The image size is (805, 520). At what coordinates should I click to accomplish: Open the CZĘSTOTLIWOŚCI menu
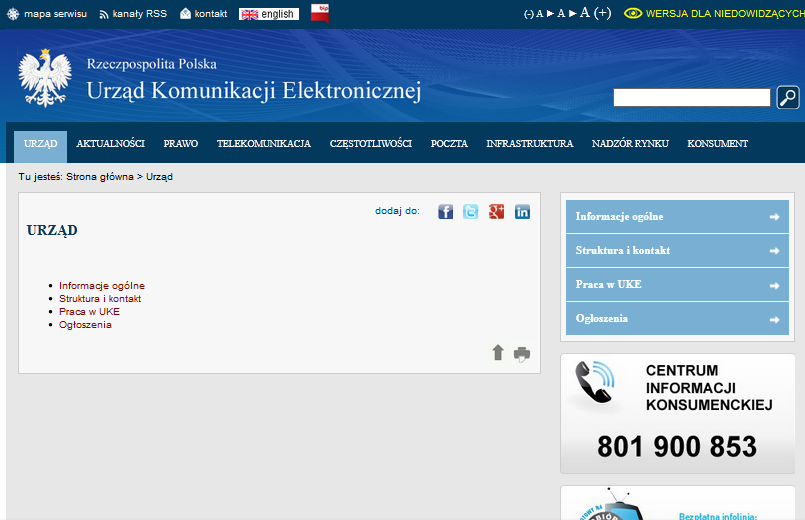(x=371, y=144)
